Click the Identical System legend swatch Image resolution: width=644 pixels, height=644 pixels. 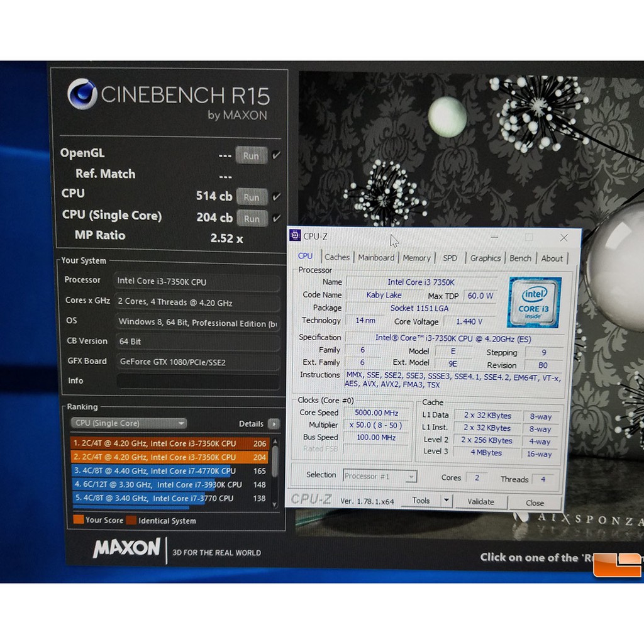click(131, 520)
